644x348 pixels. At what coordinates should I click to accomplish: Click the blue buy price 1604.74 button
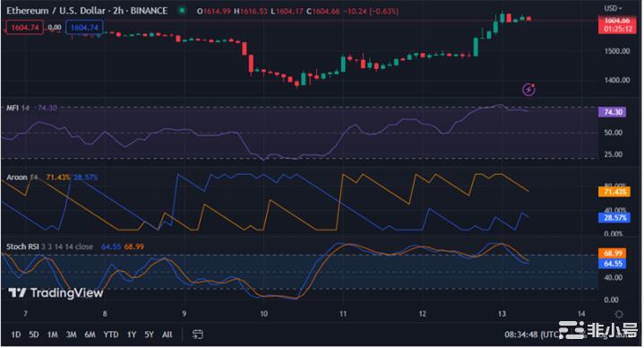coord(84,28)
